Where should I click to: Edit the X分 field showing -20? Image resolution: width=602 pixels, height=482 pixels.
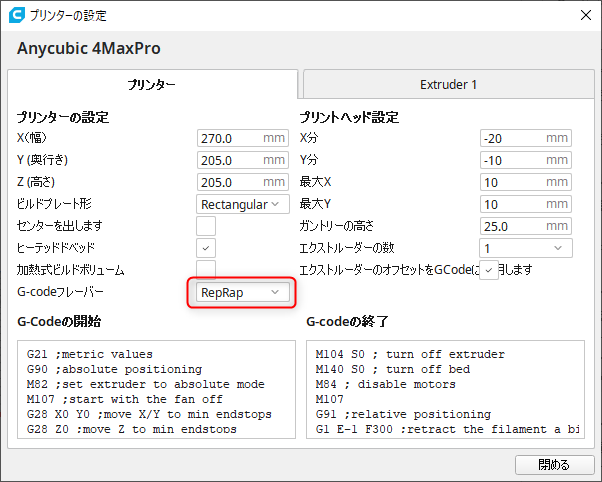526,138
